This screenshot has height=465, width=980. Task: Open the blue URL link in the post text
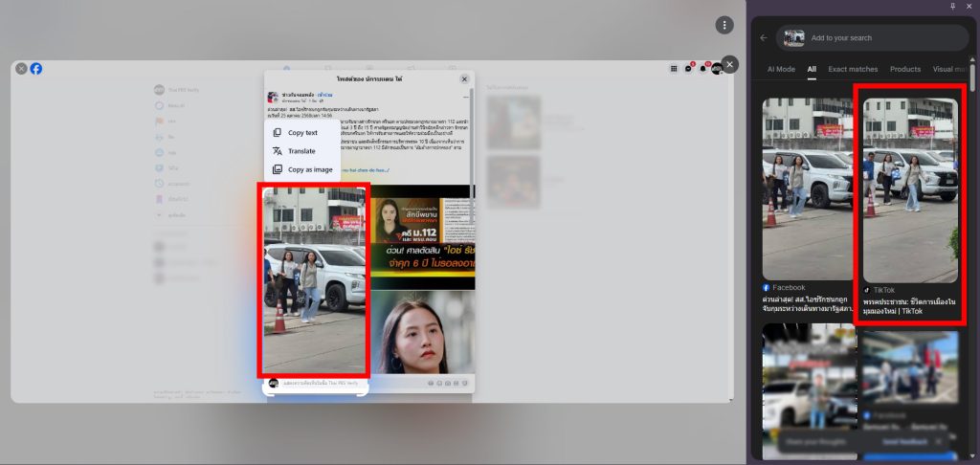click(x=365, y=170)
